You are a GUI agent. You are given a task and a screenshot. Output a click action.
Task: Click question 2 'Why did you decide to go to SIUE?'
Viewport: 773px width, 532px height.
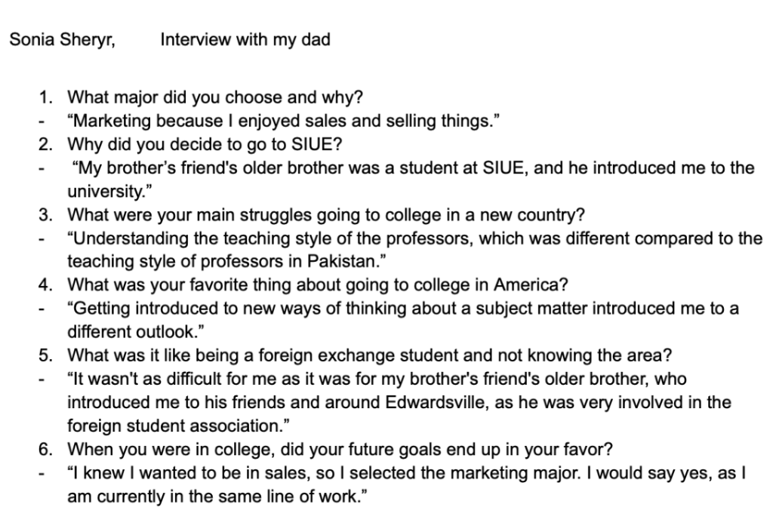[x=205, y=144]
